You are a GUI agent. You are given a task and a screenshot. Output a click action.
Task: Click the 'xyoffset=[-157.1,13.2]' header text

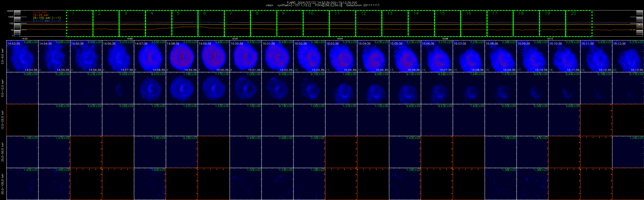[294, 5]
